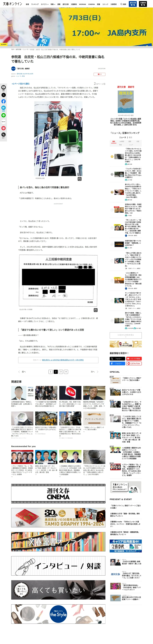Click the red comment count badge 22
Image resolution: width=153 pixels, height=644 pixels.
pyautogui.click(x=99, y=74)
